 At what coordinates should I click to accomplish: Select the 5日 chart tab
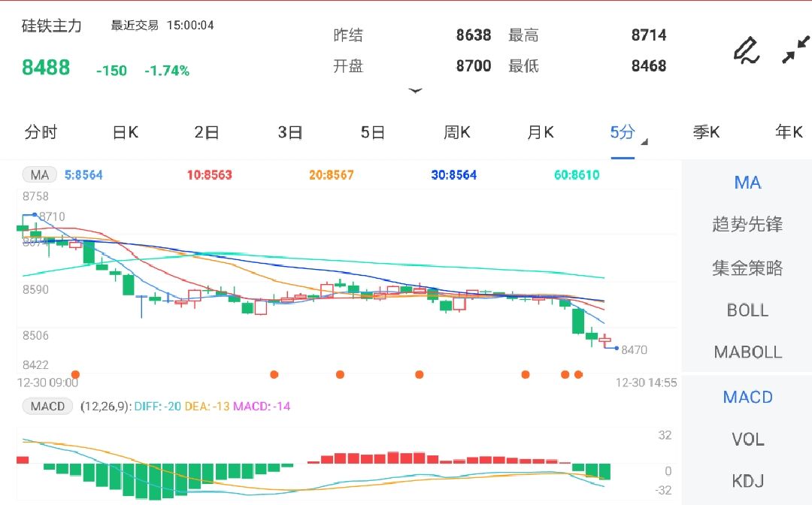tap(373, 132)
